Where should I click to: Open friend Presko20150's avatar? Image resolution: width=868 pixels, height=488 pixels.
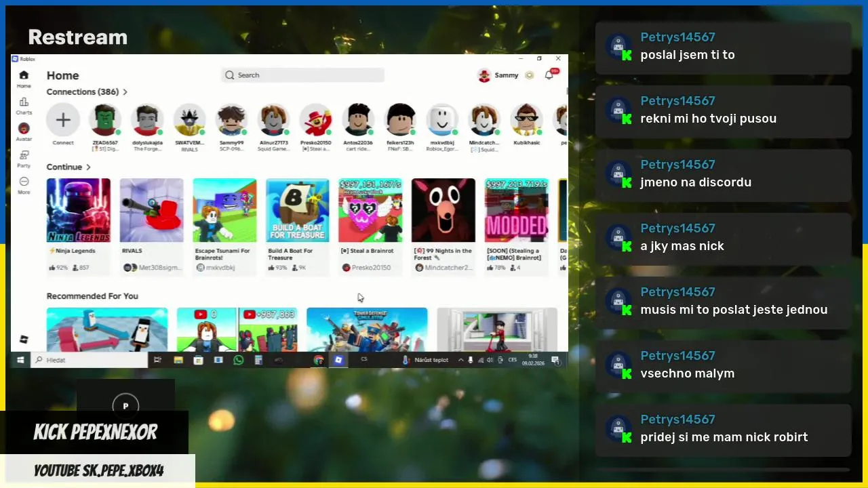pyautogui.click(x=316, y=120)
